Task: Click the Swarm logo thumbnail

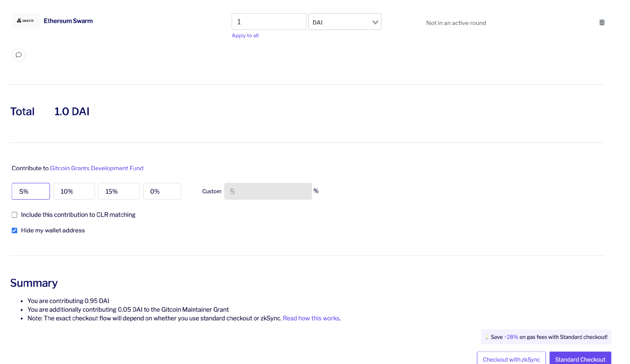Action: 26,21
